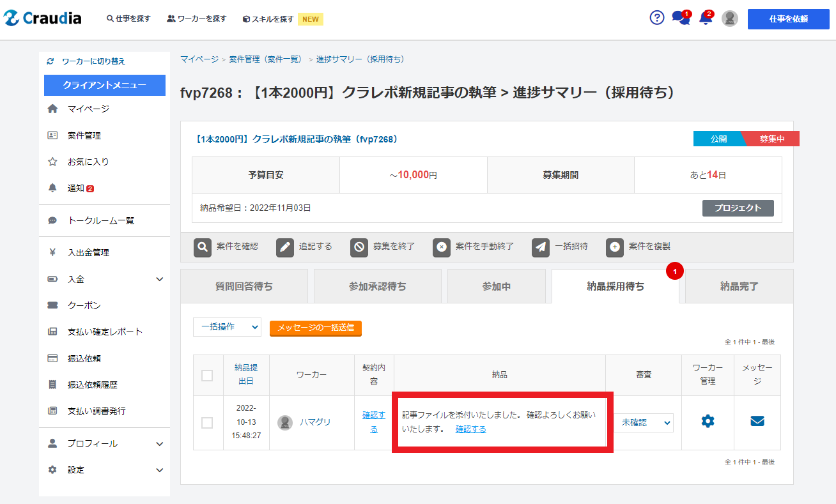836x504 pixels.
Task: Click the 仕事を依頼 button
Action: click(788, 19)
